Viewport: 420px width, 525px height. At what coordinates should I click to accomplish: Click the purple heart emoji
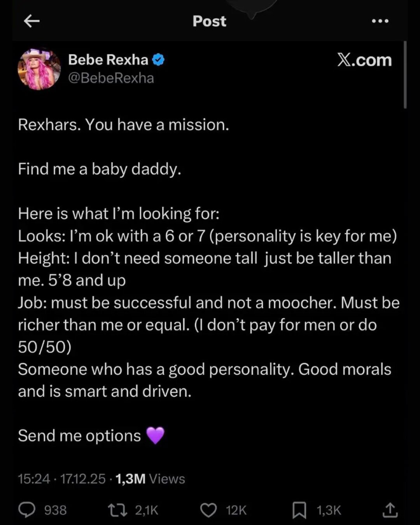click(x=155, y=436)
